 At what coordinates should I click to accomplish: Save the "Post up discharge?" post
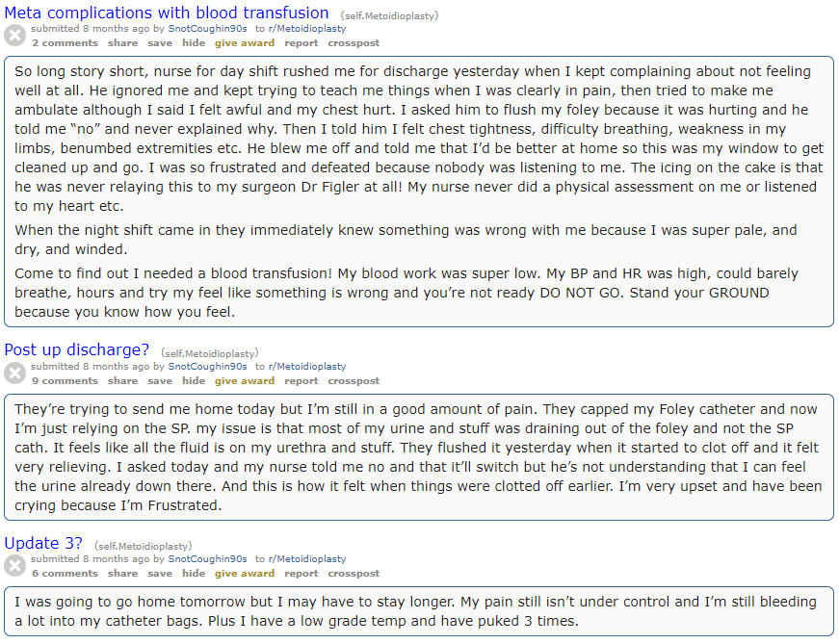click(x=160, y=381)
